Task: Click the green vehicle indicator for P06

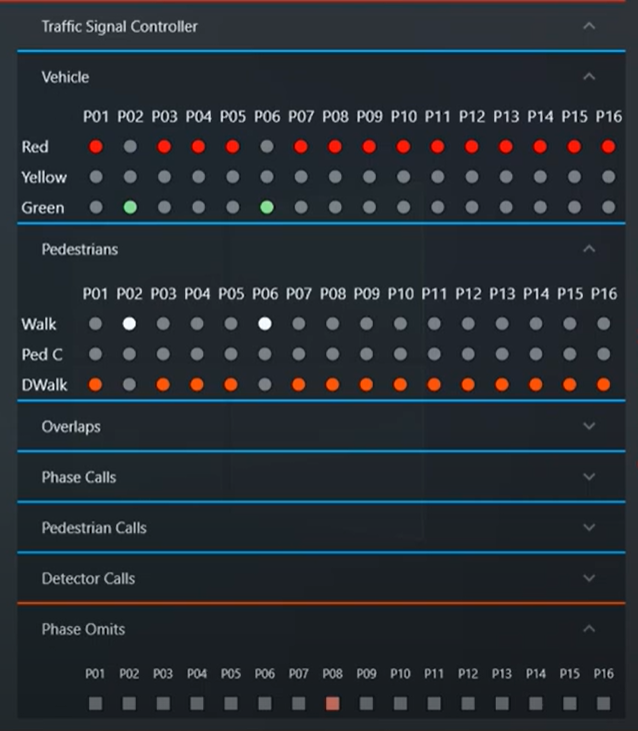Action: (x=266, y=208)
